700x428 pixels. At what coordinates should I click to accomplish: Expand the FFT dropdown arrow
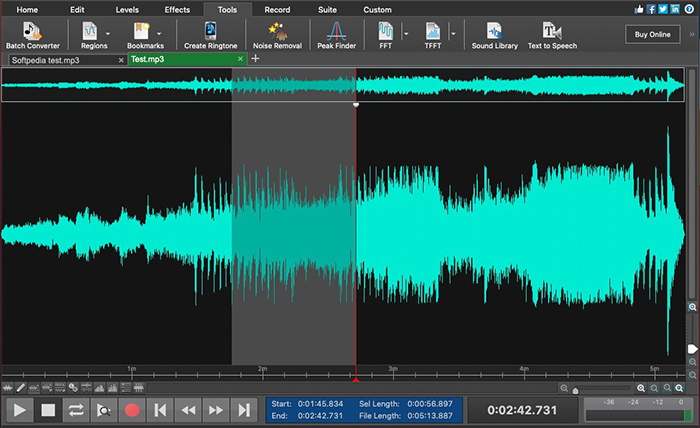(406, 33)
